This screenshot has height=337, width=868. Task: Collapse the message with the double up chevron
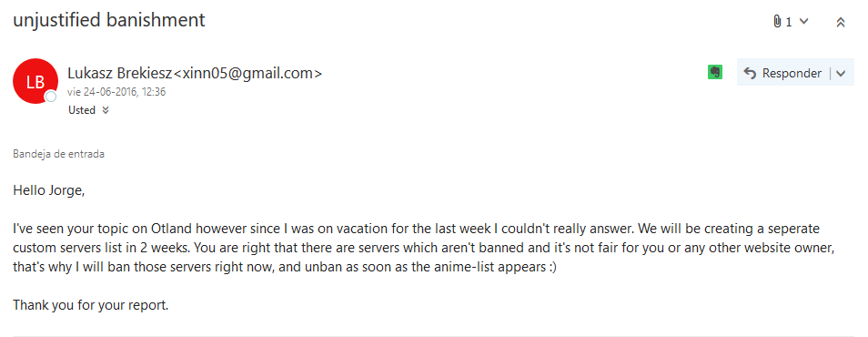point(841,22)
